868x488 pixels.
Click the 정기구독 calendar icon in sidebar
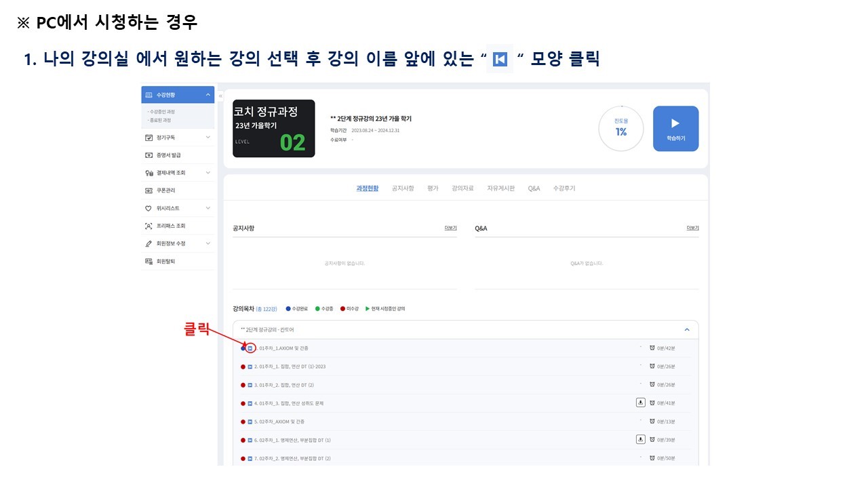click(x=149, y=138)
